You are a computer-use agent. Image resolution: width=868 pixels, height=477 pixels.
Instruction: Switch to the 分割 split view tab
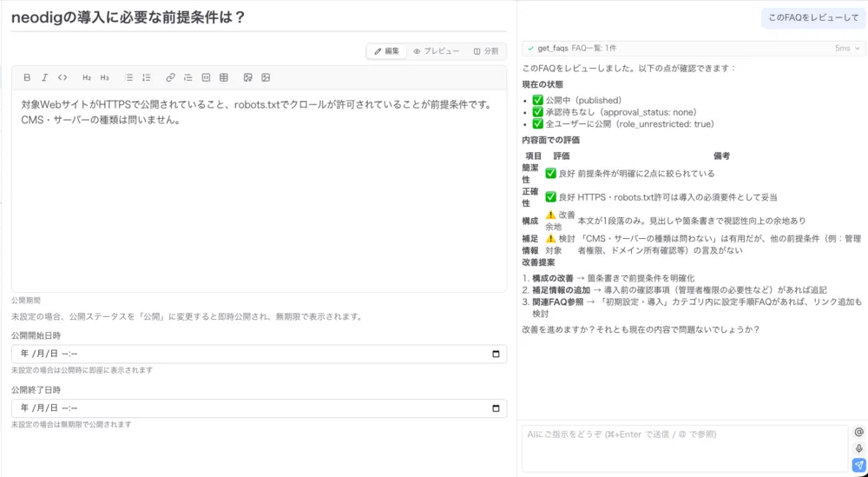pos(486,51)
